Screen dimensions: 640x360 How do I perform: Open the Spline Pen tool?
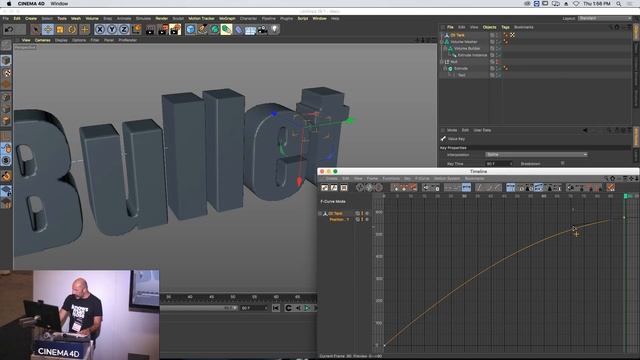(202, 29)
